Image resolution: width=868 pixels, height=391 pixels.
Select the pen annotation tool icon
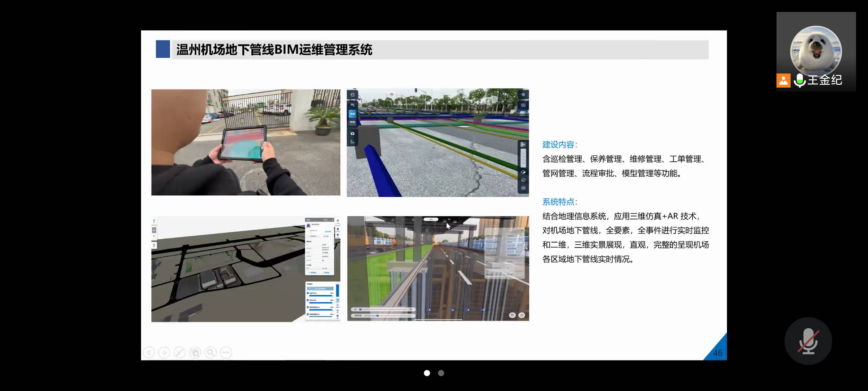(x=180, y=352)
